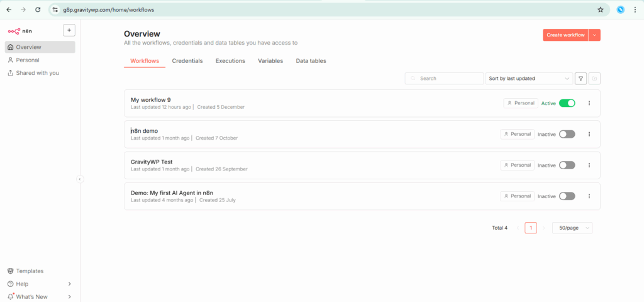Open Templates in the sidebar

point(40,271)
